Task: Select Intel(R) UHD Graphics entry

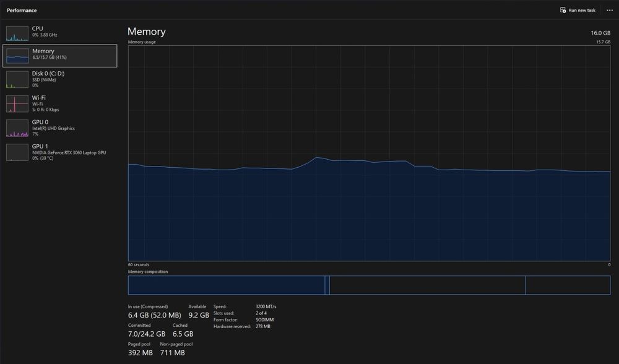Action: [60, 128]
